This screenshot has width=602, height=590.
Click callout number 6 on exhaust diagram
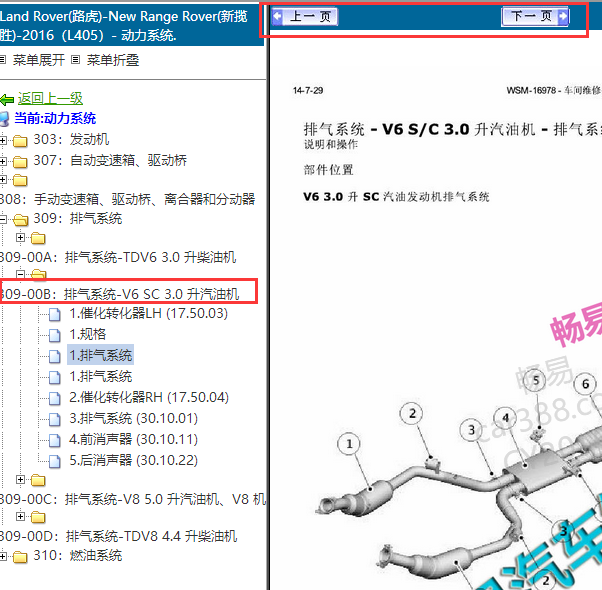[x=585, y=384]
